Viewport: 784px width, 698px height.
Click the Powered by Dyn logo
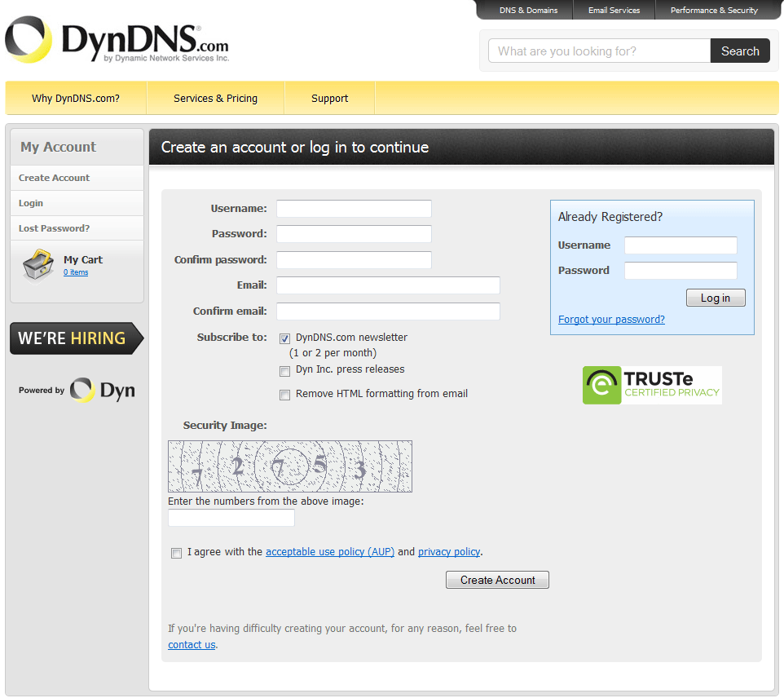coord(77,390)
